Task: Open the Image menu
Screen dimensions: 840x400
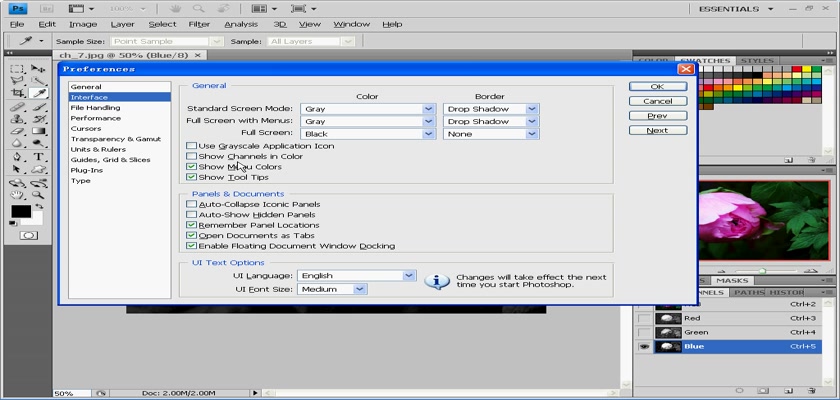Action: 83,24
